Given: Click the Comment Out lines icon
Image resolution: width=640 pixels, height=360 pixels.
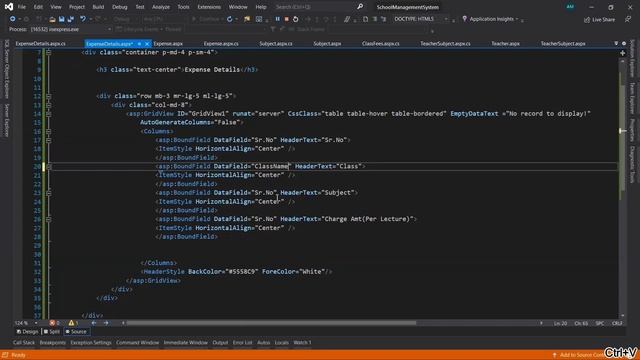Looking at the screenshot, I should (347, 19).
